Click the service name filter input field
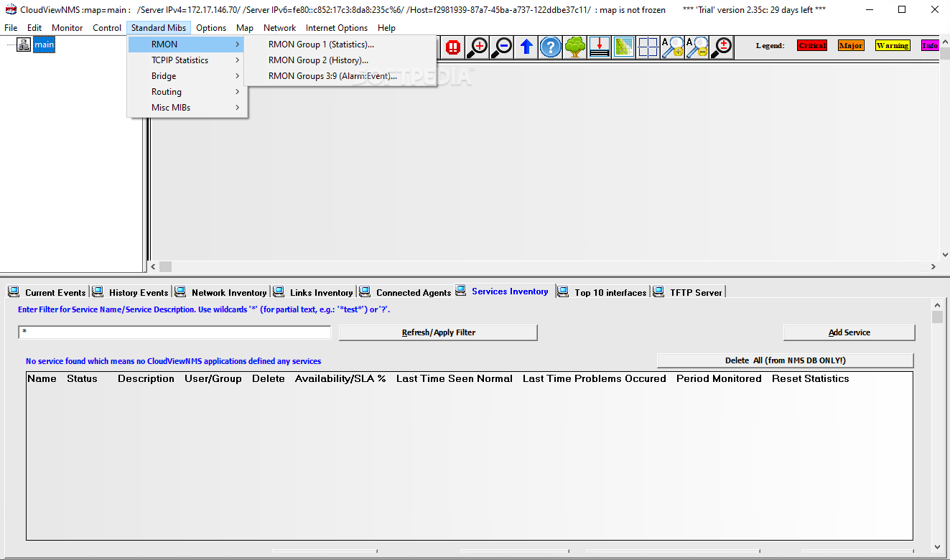The image size is (950, 560). 174,332
